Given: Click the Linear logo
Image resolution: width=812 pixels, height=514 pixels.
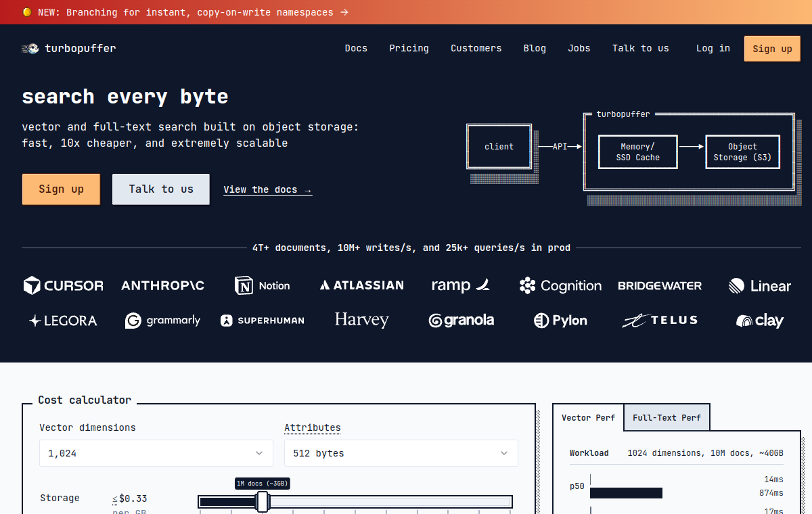Looking at the screenshot, I should (759, 285).
